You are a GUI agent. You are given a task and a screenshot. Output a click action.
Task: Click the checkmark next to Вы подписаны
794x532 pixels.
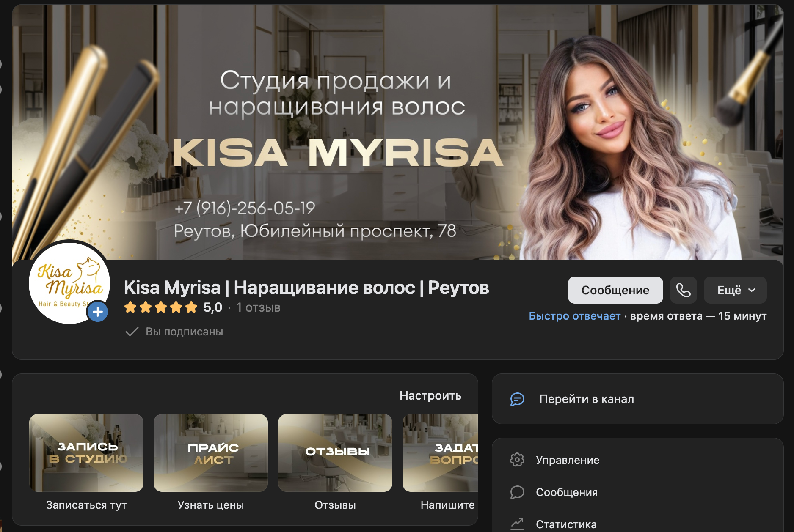pyautogui.click(x=132, y=332)
